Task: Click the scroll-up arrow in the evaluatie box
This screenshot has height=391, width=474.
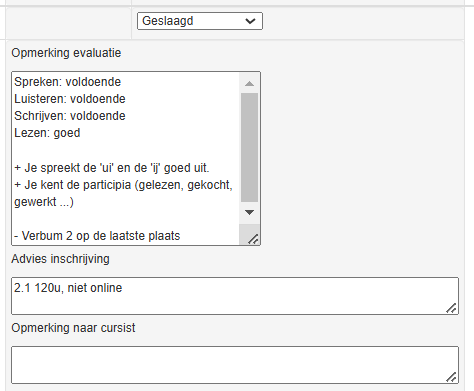Action: [x=249, y=84]
